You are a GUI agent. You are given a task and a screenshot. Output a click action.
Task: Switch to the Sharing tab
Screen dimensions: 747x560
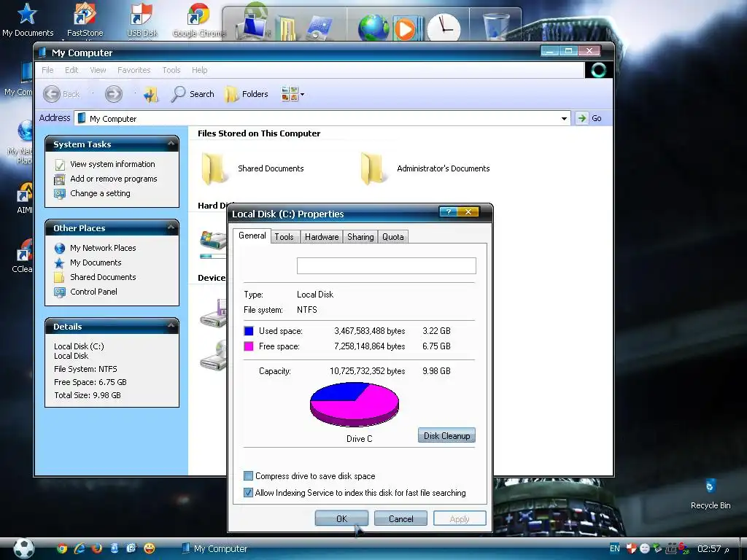pos(360,237)
